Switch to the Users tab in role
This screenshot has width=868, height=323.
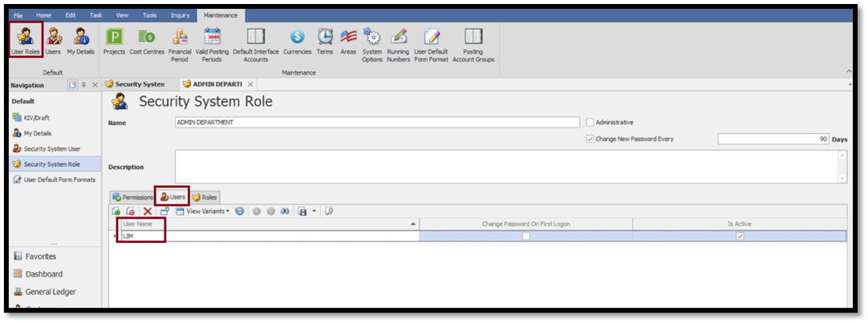pyautogui.click(x=172, y=197)
